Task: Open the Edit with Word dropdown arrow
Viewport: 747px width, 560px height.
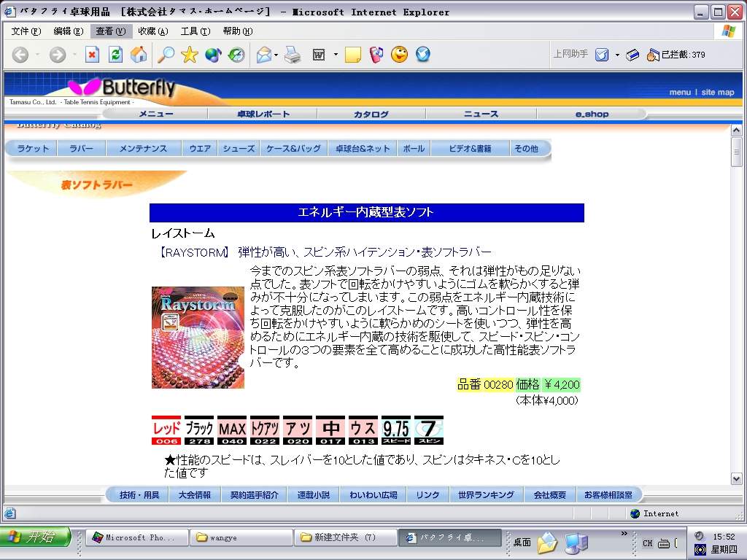Action: (336, 55)
